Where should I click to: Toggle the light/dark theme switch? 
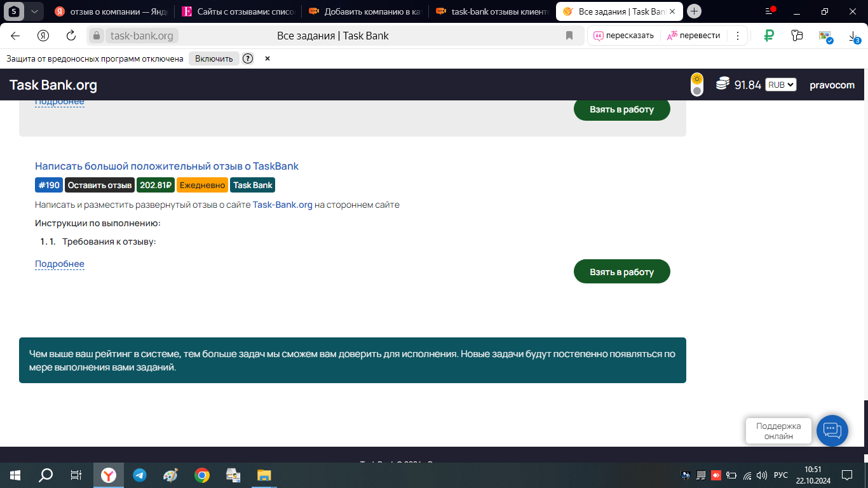point(697,85)
